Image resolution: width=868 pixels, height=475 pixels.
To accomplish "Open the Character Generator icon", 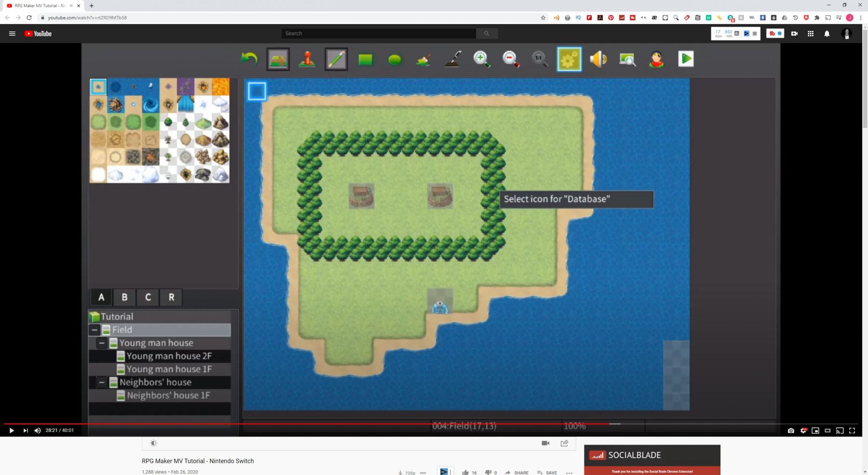I will click(657, 59).
